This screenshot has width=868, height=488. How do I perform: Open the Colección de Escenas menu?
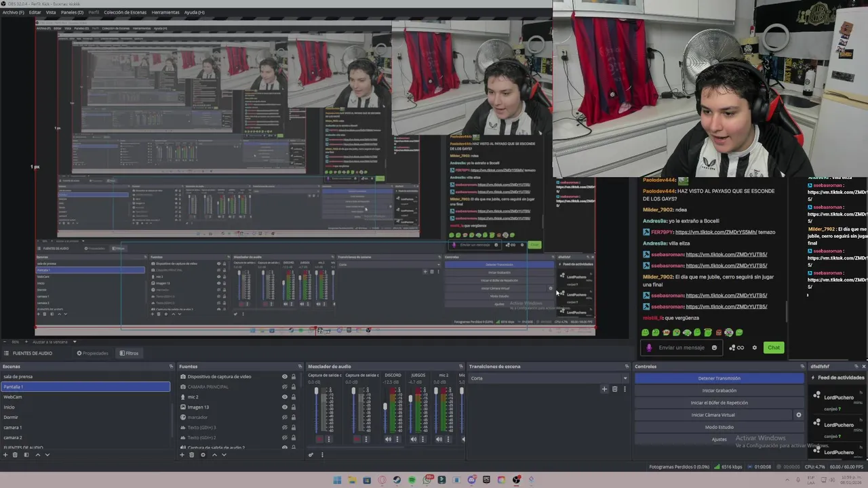pos(123,12)
